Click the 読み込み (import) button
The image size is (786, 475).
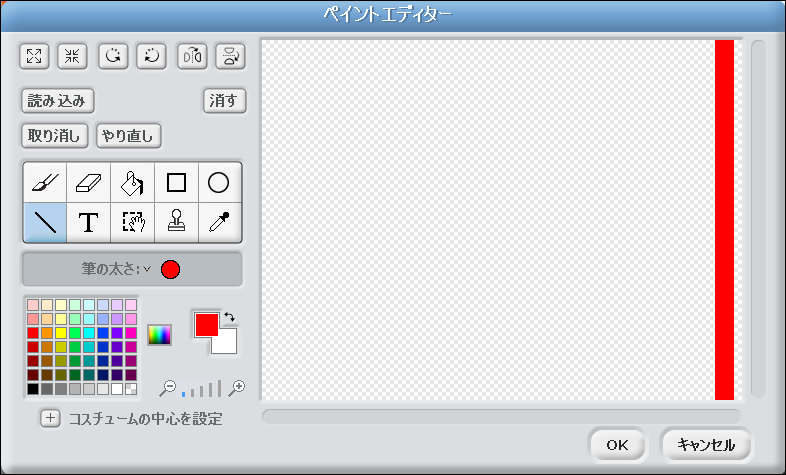tap(58, 101)
